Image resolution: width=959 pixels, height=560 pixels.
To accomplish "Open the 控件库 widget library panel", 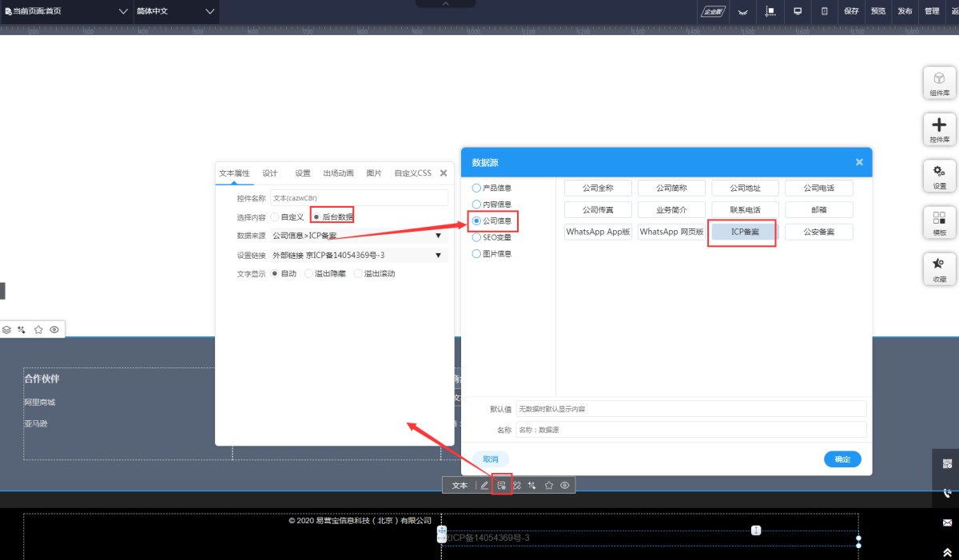I will click(x=939, y=129).
